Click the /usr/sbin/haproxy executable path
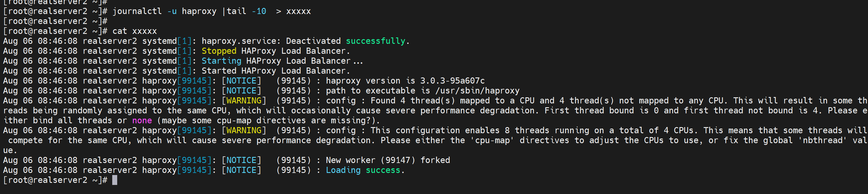Screen dimensions: 868x194 (477, 91)
